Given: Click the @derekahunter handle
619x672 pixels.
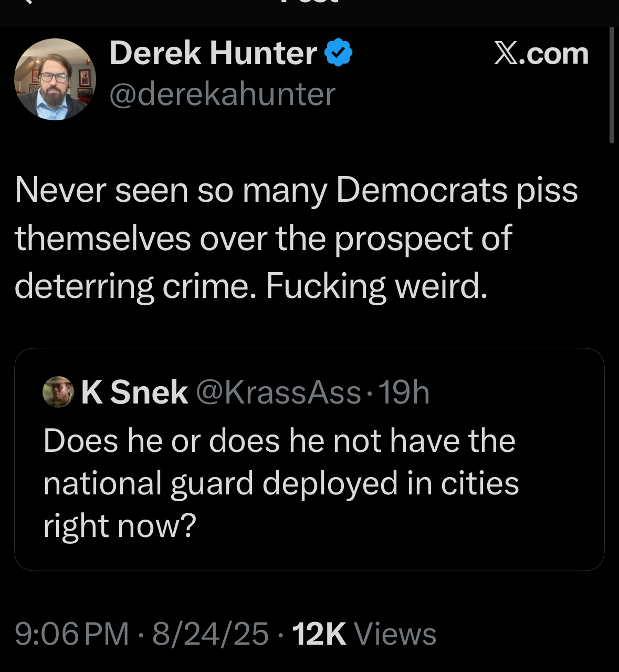Looking at the screenshot, I should coord(222,94).
